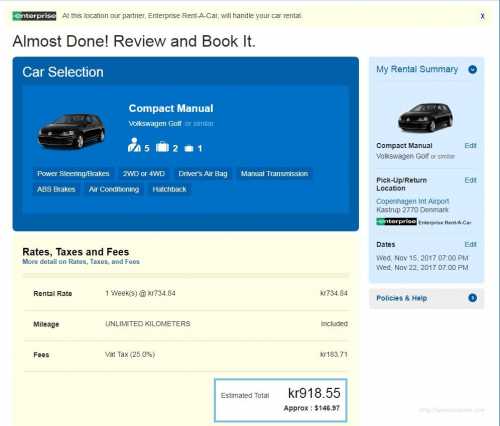
Task: Click the Estimated Total box
Action: coord(281,400)
